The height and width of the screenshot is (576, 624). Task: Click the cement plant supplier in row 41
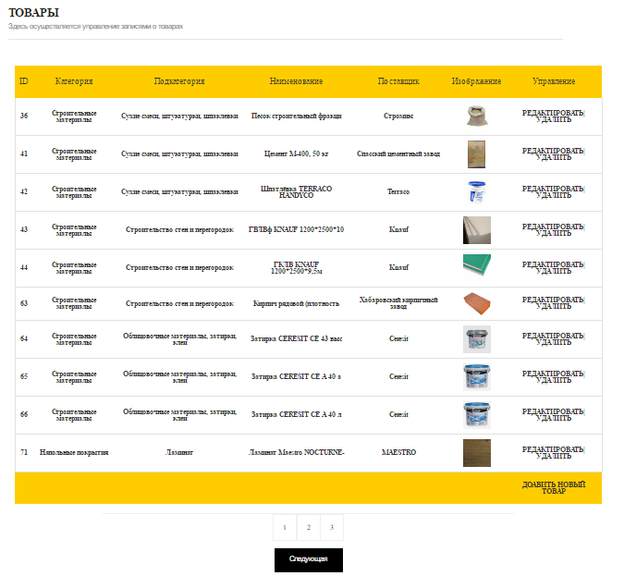(x=398, y=154)
